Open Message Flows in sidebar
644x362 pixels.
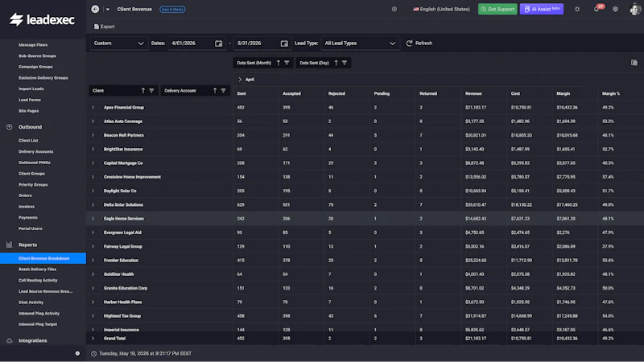[33, 45]
